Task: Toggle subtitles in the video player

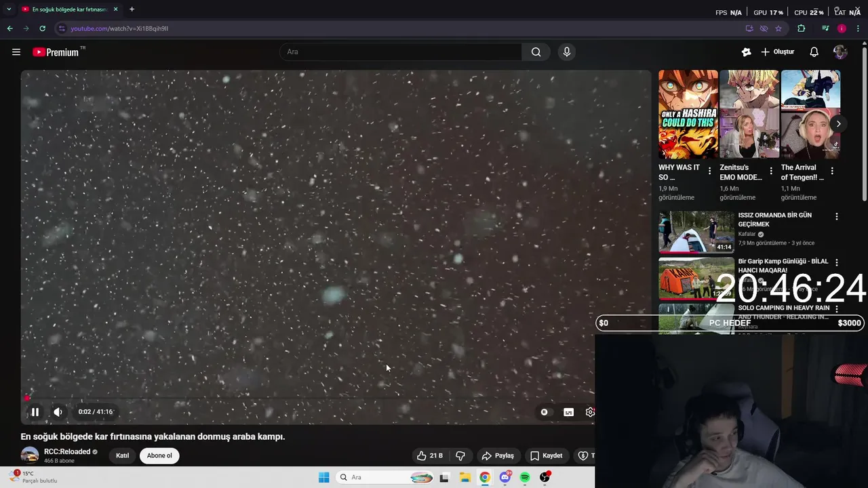Action: point(569,412)
